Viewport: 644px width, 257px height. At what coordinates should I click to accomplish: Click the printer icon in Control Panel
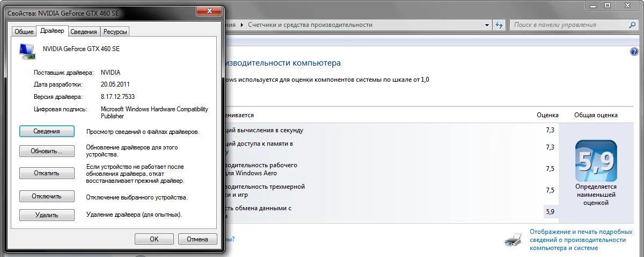[x=514, y=239]
